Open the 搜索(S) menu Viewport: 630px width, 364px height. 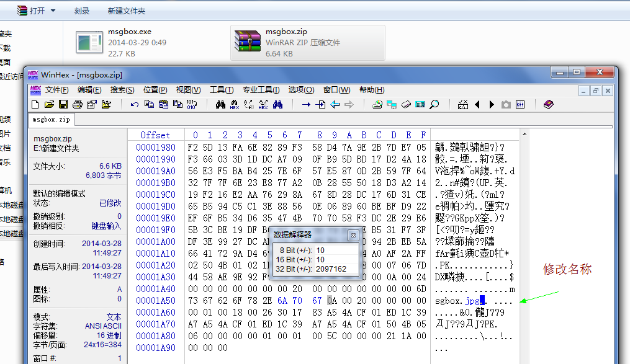(x=122, y=90)
